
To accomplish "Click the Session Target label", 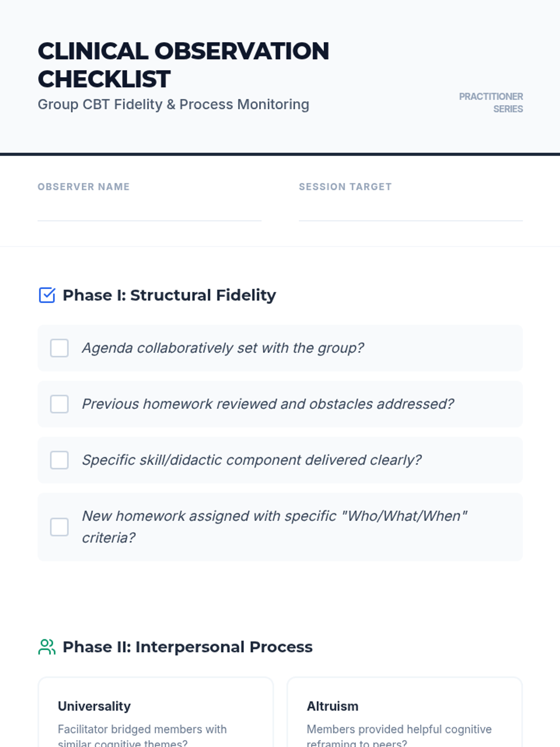I will coord(345,187).
